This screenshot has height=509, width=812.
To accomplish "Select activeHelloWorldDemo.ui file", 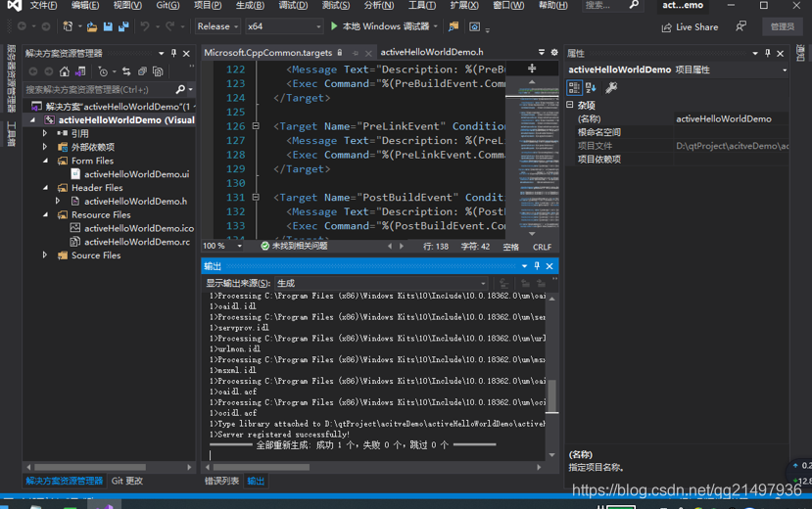I will pos(137,174).
